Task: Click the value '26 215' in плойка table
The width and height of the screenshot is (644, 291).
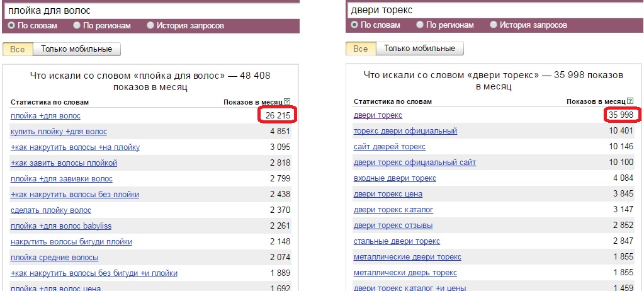Action: pos(278,116)
